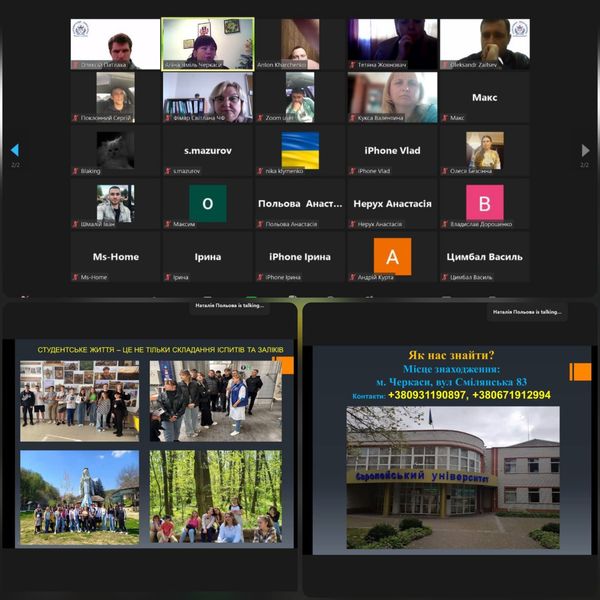This screenshot has height=600, width=600.
Task: Click the muted mic icon on Цимбал Василь tile
Action: [x=445, y=277]
